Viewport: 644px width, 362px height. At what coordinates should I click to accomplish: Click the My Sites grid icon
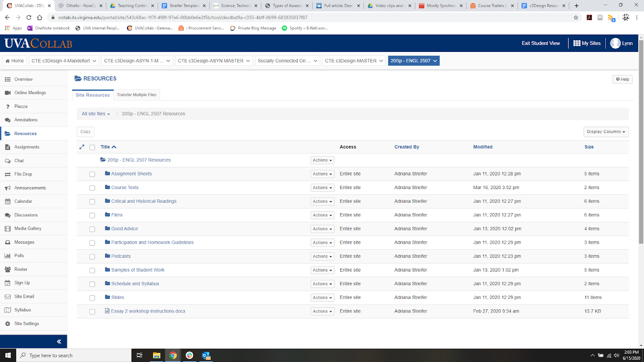point(577,43)
